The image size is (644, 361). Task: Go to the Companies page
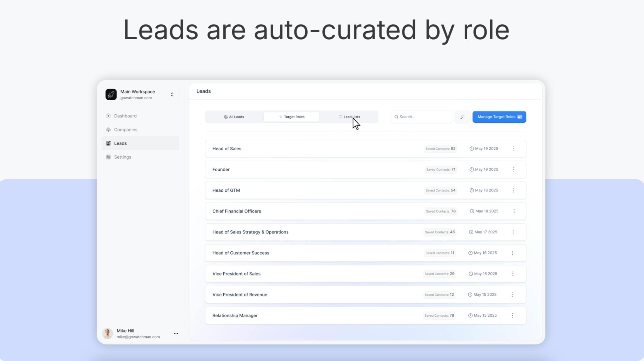click(140, 130)
